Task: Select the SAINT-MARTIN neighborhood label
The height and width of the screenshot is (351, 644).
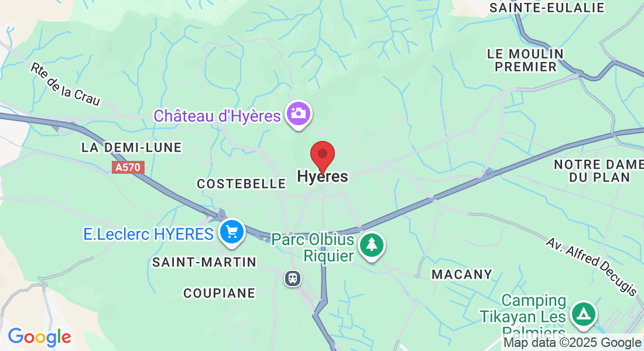Action: tap(204, 262)
